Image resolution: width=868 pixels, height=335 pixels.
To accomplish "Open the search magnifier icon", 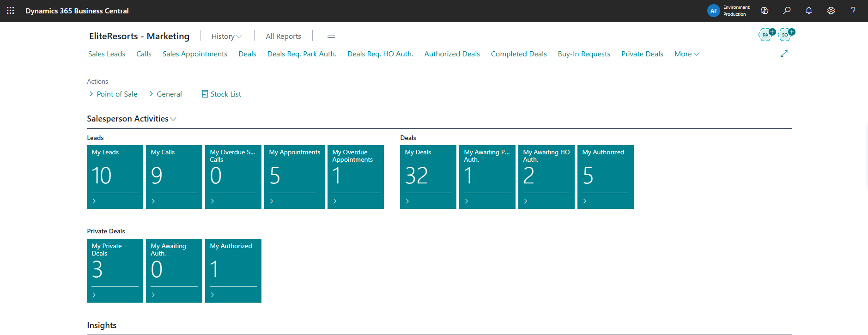I will point(787,11).
